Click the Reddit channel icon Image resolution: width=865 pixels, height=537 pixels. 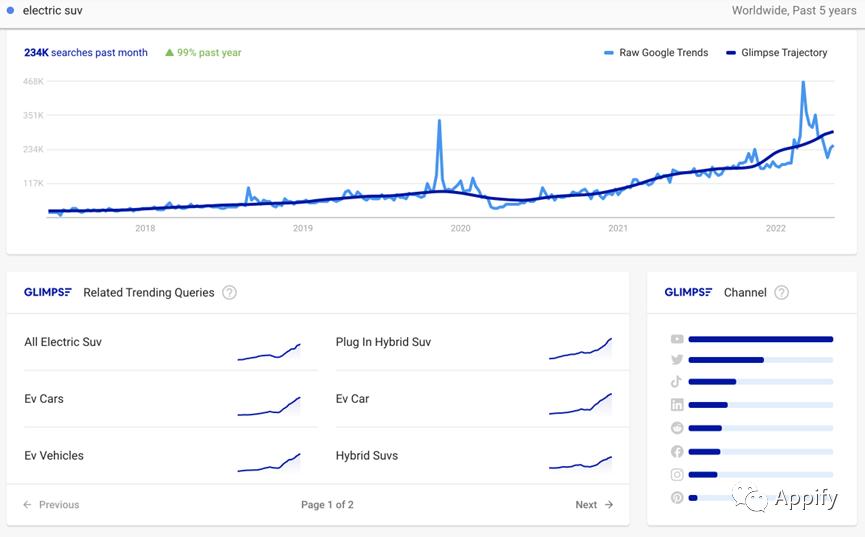click(677, 428)
